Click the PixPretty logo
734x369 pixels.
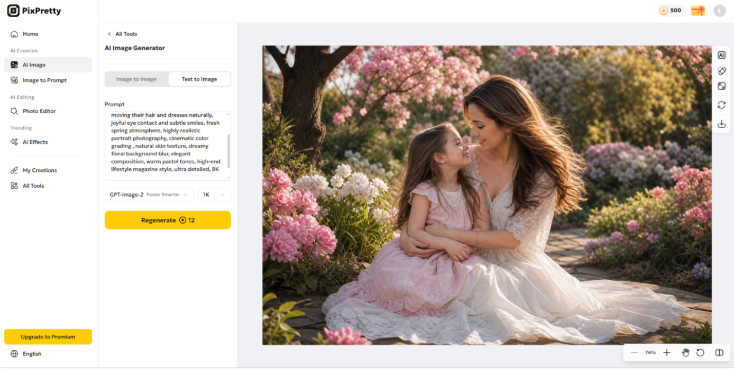tap(34, 11)
